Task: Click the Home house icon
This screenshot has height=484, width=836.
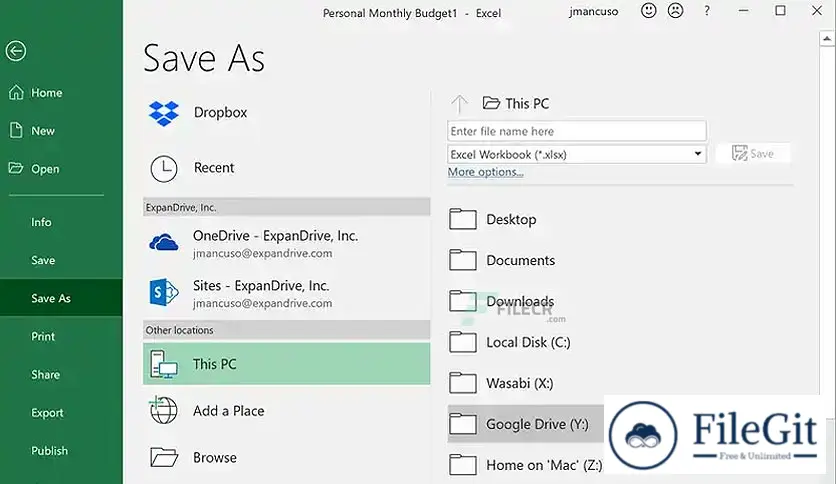Action: (16, 92)
